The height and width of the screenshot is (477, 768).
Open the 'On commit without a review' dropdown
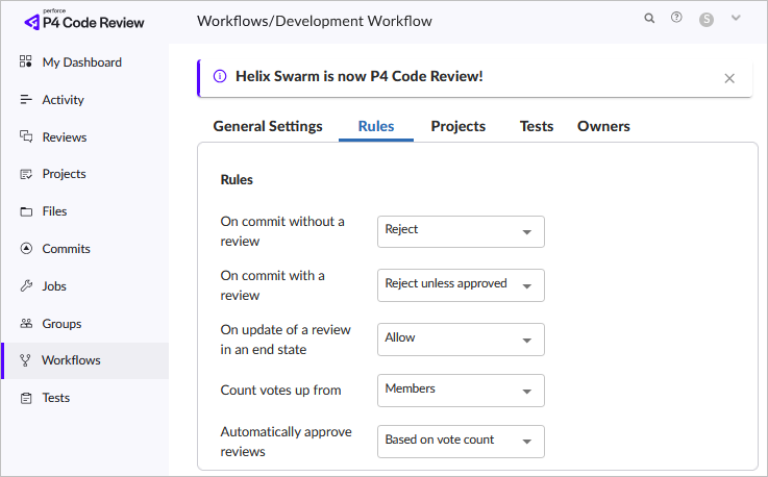pyautogui.click(x=461, y=231)
